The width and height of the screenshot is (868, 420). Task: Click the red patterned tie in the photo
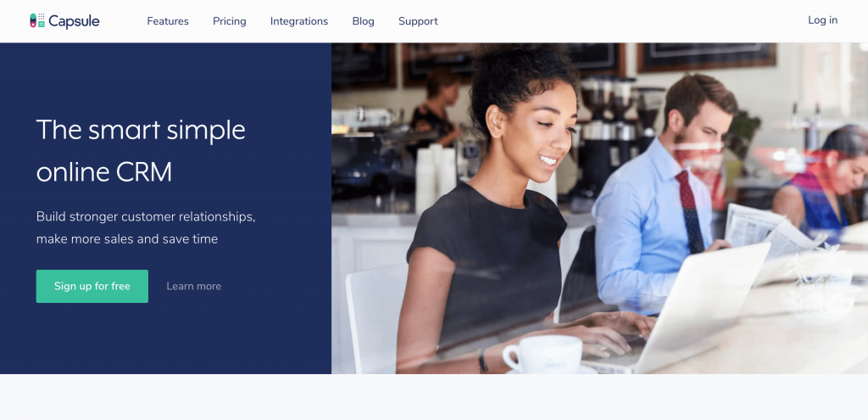pos(689,210)
